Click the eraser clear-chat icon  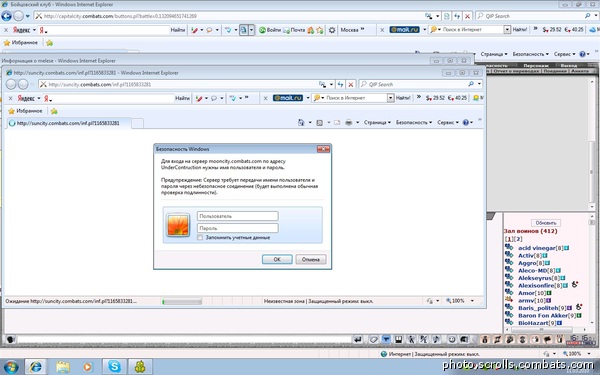373,339
